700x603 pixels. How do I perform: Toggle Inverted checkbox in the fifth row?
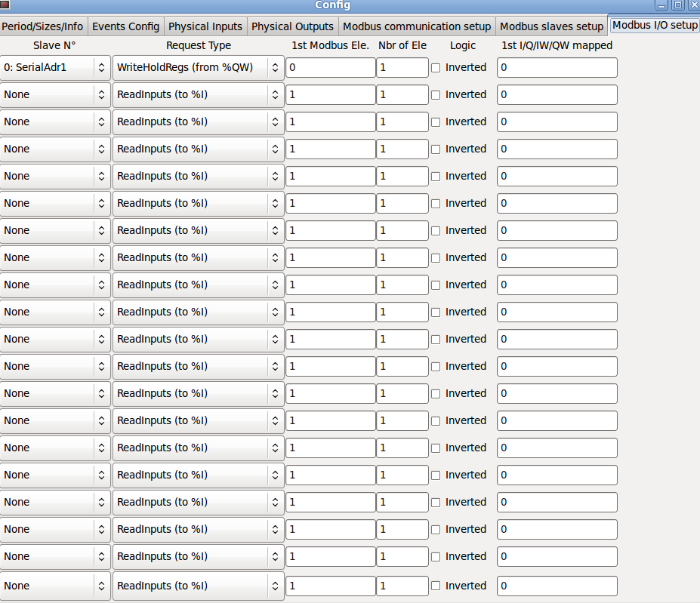coord(436,177)
